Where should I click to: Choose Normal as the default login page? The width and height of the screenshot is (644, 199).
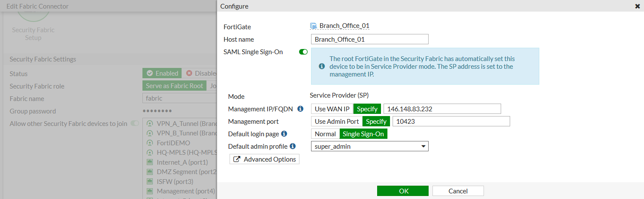pyautogui.click(x=325, y=134)
